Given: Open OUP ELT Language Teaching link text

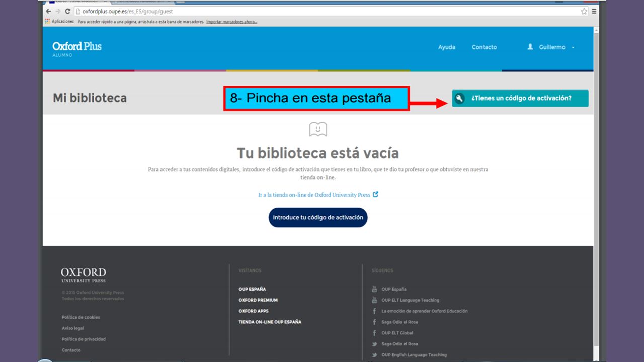Looking at the screenshot, I should click(411, 300).
